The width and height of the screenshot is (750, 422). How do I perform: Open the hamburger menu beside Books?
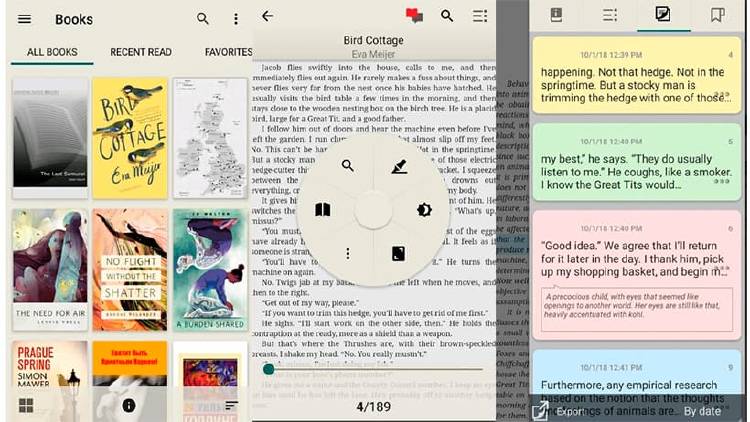pyautogui.click(x=25, y=19)
